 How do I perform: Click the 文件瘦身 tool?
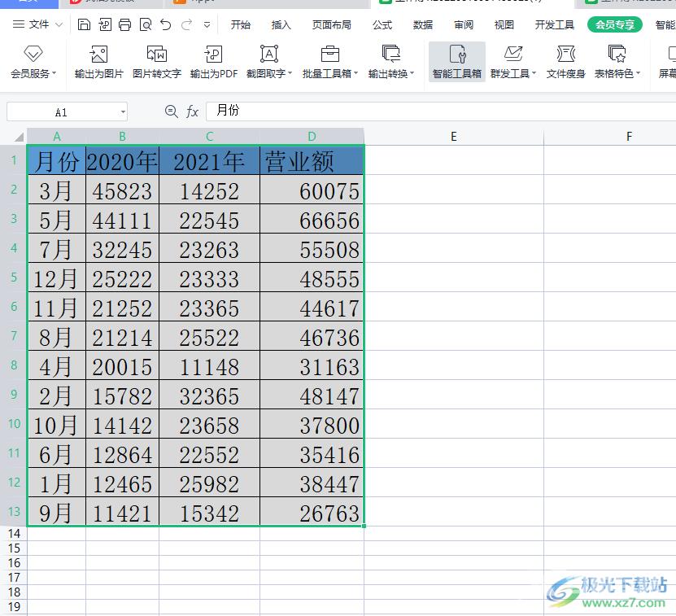click(x=565, y=62)
